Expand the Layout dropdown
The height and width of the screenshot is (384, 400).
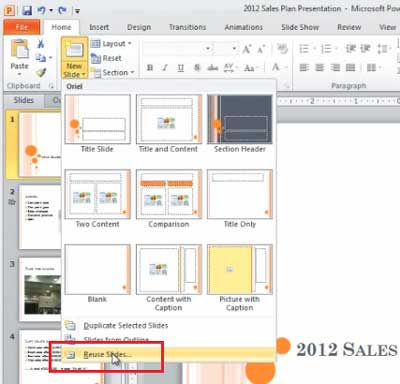click(x=111, y=44)
